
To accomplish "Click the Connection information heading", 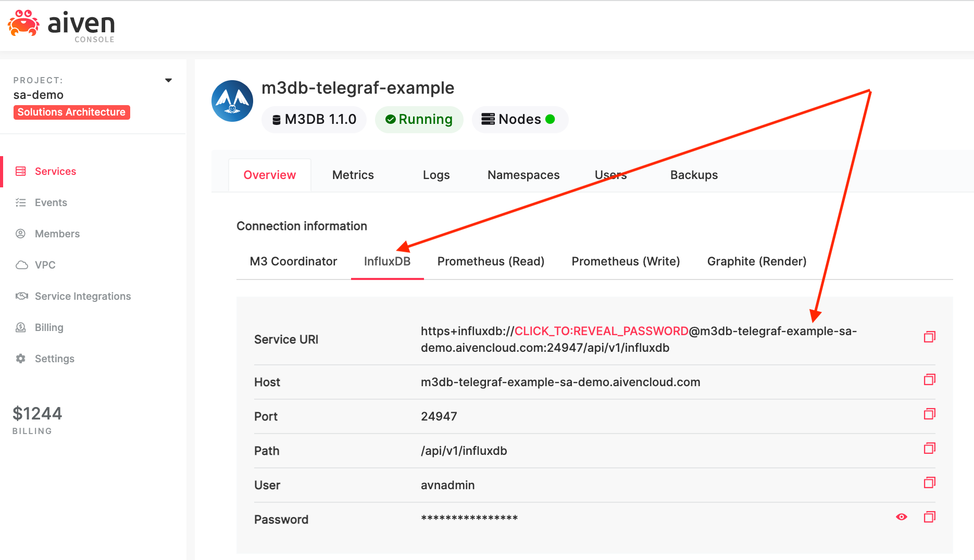I will coord(302,226).
